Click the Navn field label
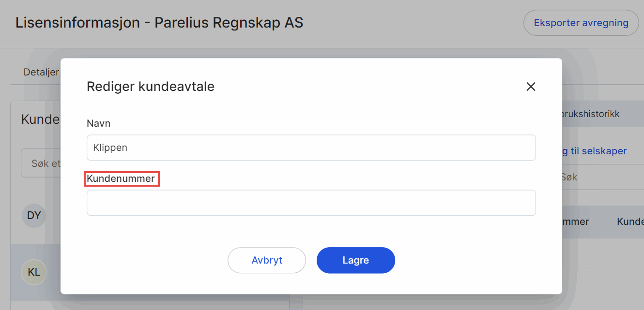Image resolution: width=644 pixels, height=310 pixels. coord(99,124)
